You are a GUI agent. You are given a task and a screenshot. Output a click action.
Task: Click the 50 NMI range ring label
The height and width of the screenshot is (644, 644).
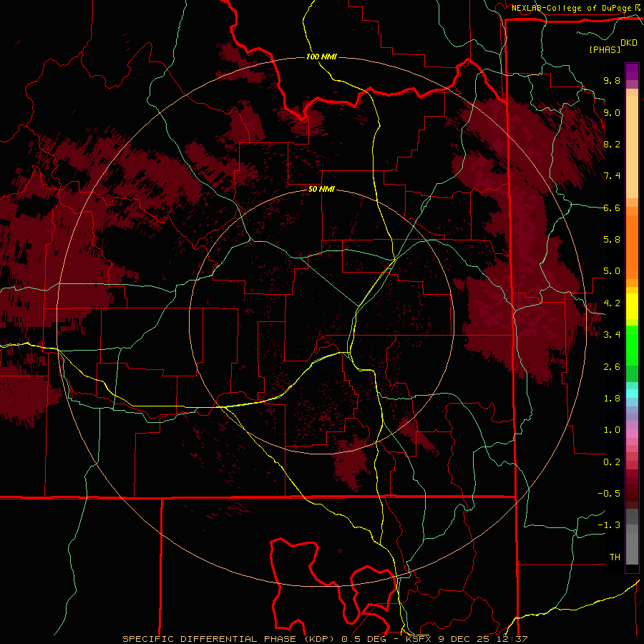321,190
